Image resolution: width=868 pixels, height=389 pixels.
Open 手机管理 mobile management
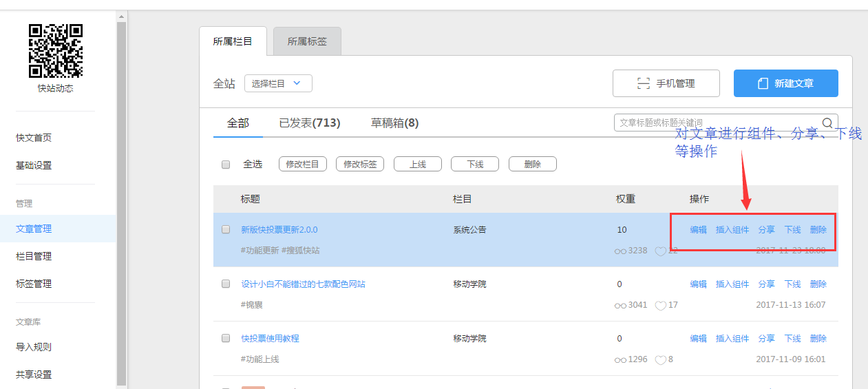click(x=666, y=83)
